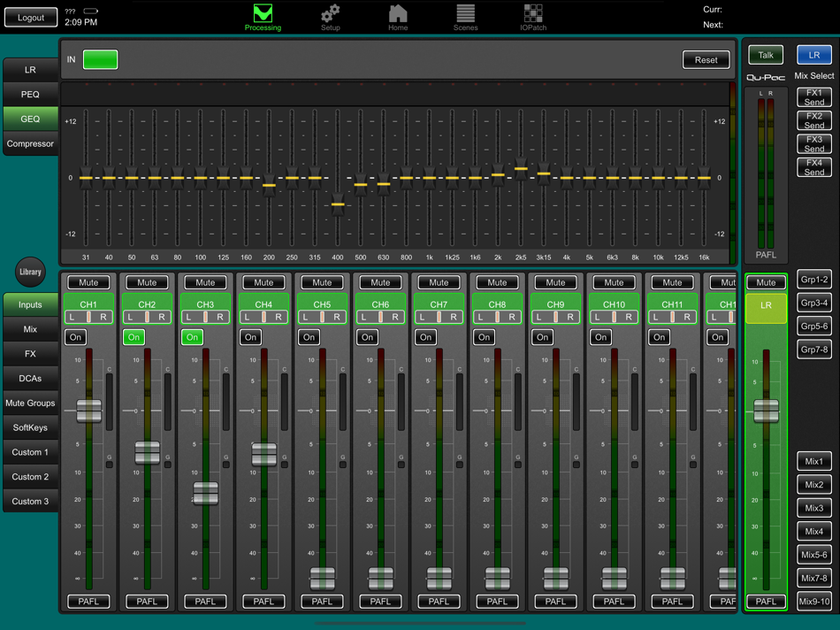Open the Setup gear icon
This screenshot has height=630, width=840.
pyautogui.click(x=330, y=15)
